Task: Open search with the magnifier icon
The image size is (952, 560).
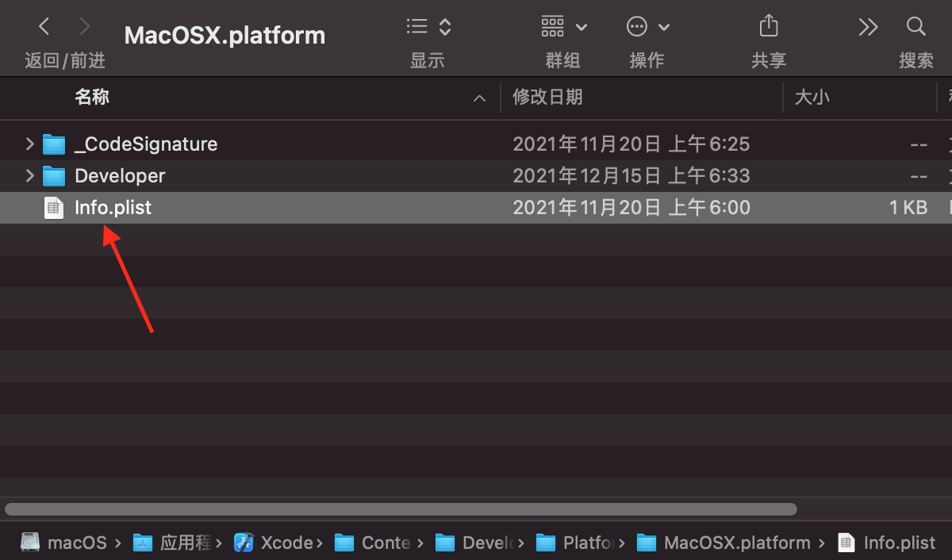Action: point(916,27)
